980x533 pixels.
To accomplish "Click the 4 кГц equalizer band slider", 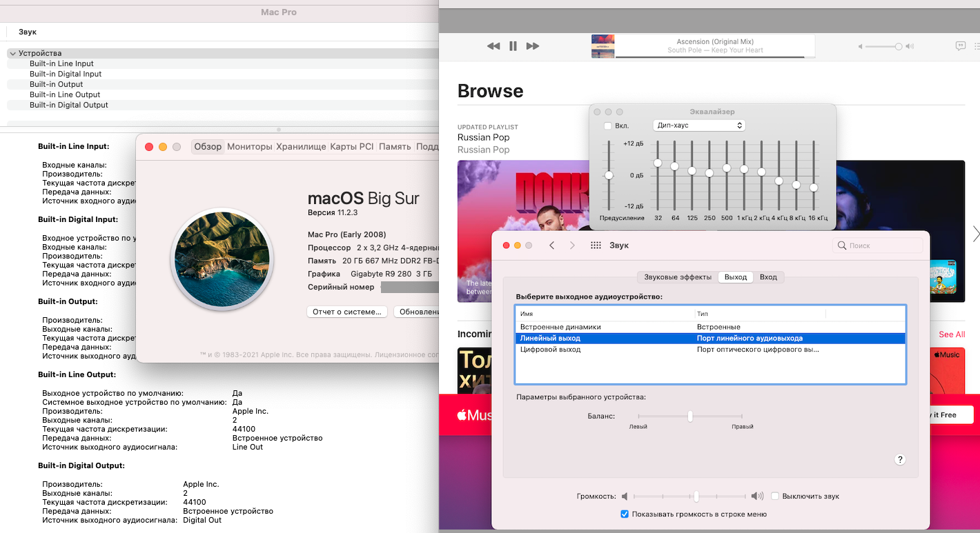I will pos(779,175).
